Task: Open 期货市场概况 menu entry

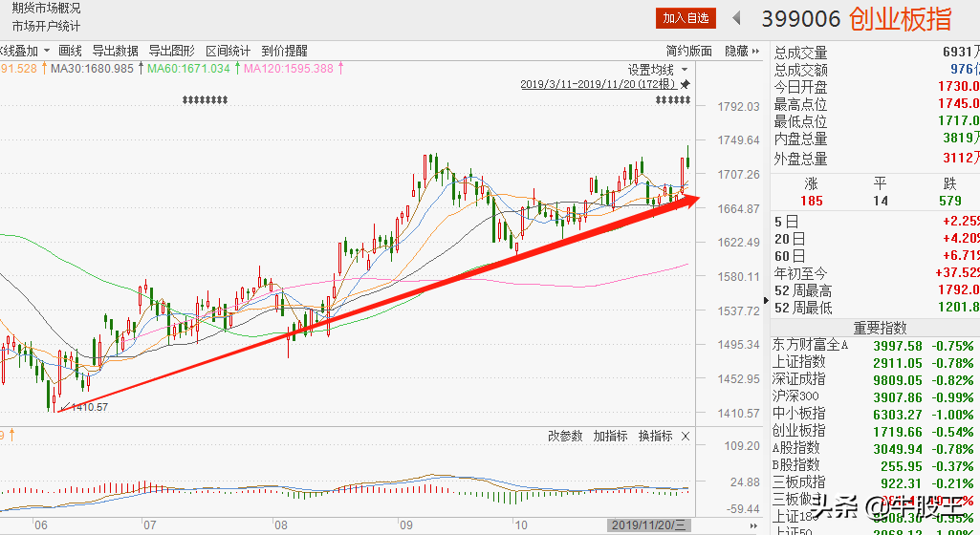Action: click(46, 9)
